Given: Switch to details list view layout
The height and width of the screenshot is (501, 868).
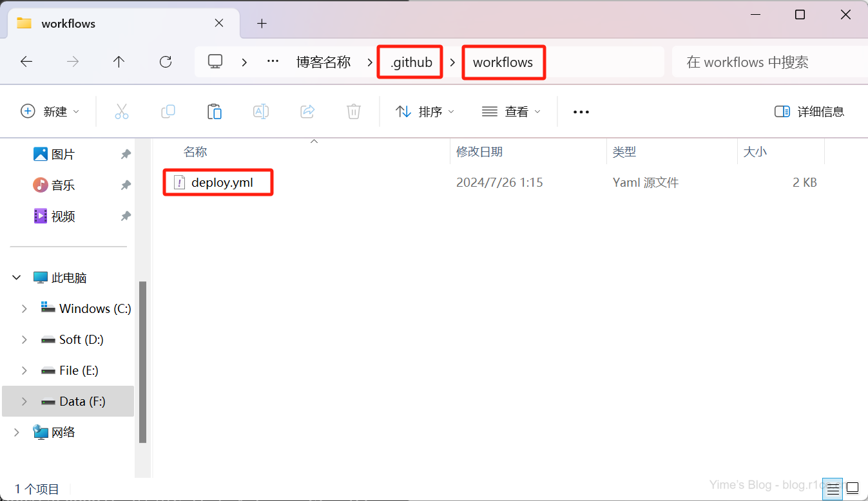Looking at the screenshot, I should (833, 488).
